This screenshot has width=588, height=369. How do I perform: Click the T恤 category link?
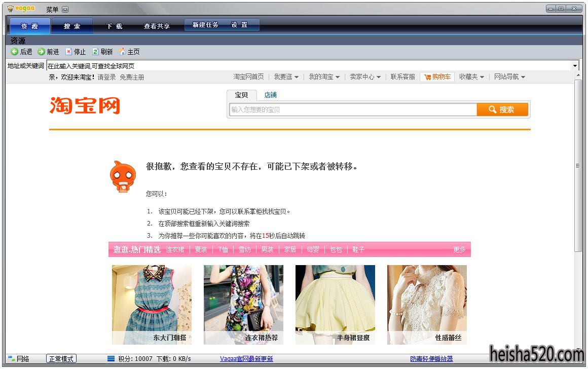(x=223, y=250)
